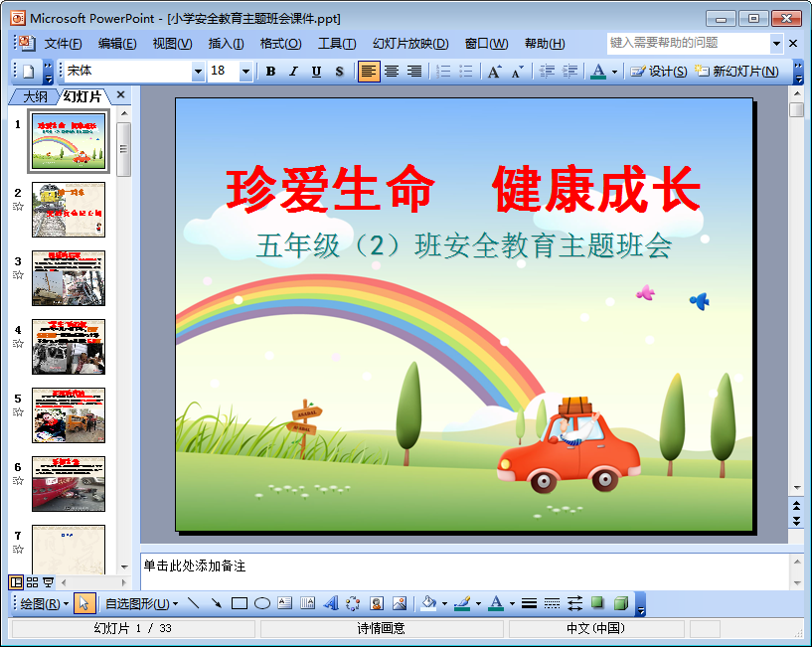Insert a horizontal text box
The height and width of the screenshot is (647, 812).
(x=285, y=603)
